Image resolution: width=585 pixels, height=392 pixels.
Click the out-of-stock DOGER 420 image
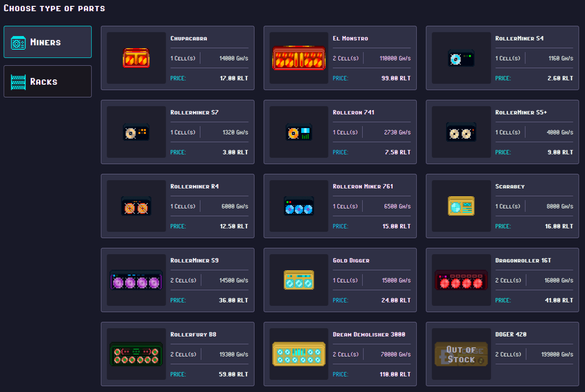click(461, 354)
